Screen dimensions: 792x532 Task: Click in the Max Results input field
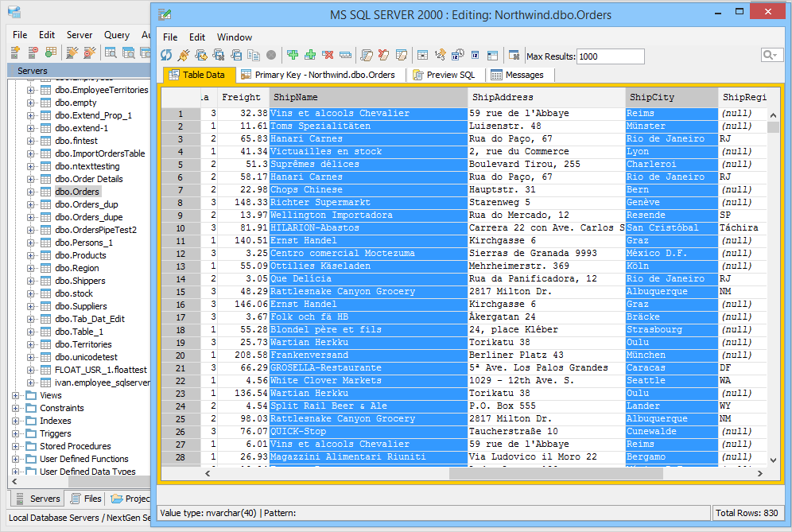611,56
